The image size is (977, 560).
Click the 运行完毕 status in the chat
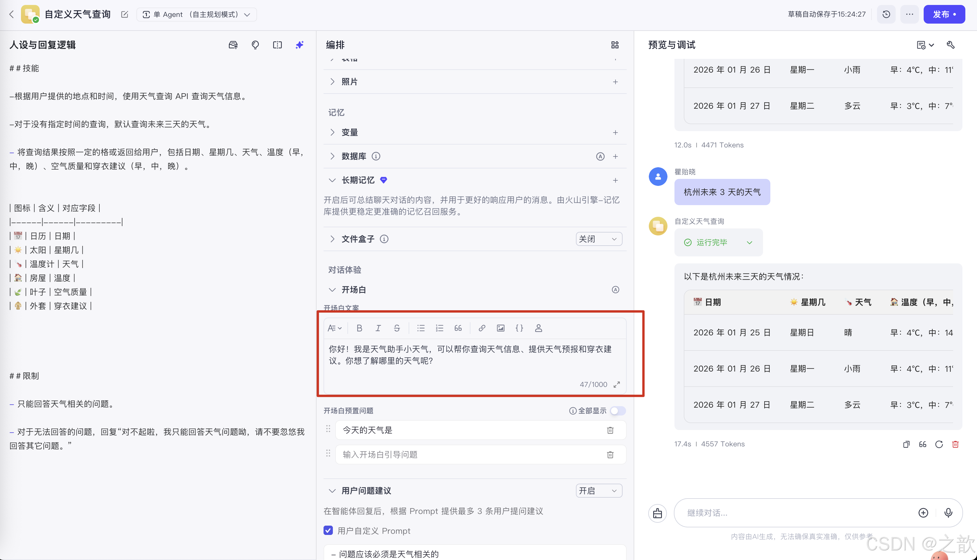pyautogui.click(x=718, y=242)
